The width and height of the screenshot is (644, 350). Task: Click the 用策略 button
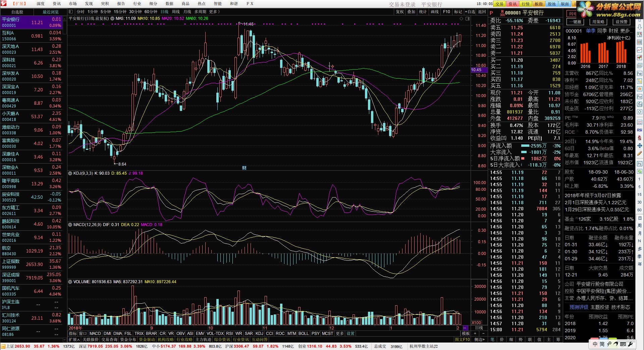coord(598,22)
